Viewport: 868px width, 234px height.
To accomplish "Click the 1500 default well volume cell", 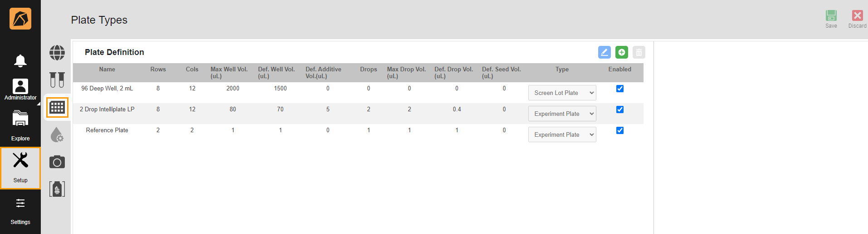I will tap(280, 88).
